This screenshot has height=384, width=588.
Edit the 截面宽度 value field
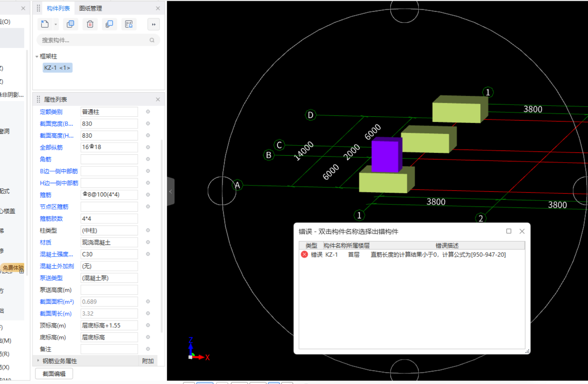pyautogui.click(x=109, y=124)
